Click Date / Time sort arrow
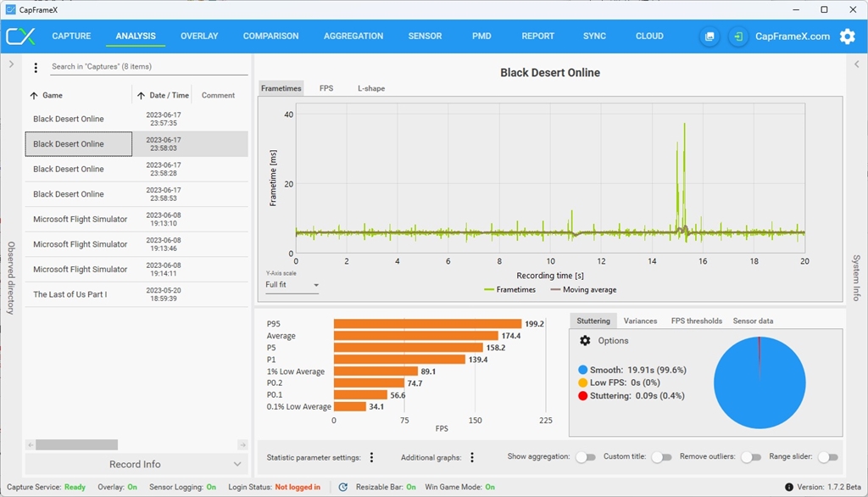868x497 pixels. (x=142, y=95)
